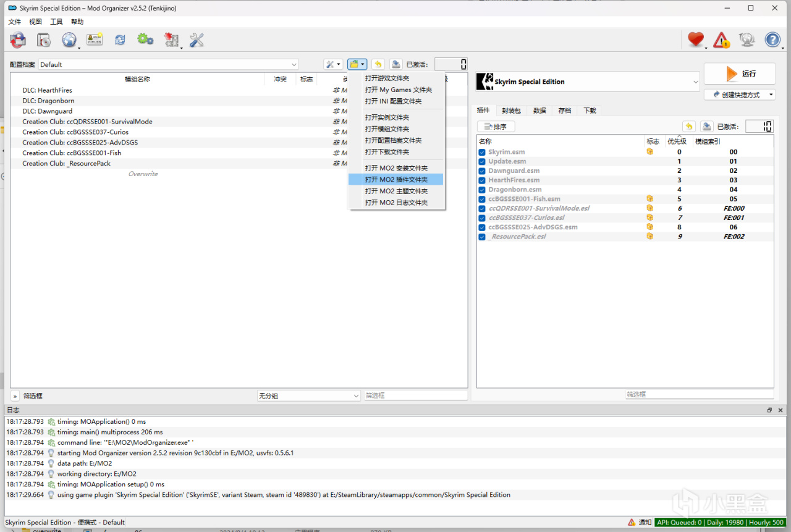Click the 排序 sort button
The image size is (791, 532).
[x=496, y=127]
